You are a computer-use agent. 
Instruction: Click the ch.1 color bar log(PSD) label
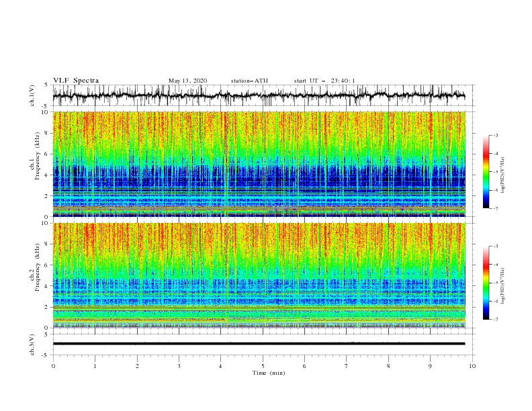(x=503, y=175)
